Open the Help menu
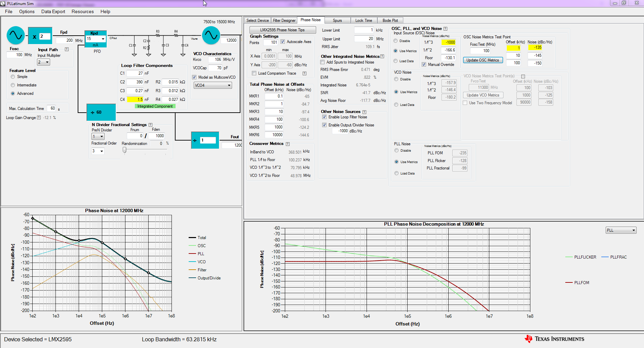Image resolution: width=644 pixels, height=348 pixels. pos(105,11)
